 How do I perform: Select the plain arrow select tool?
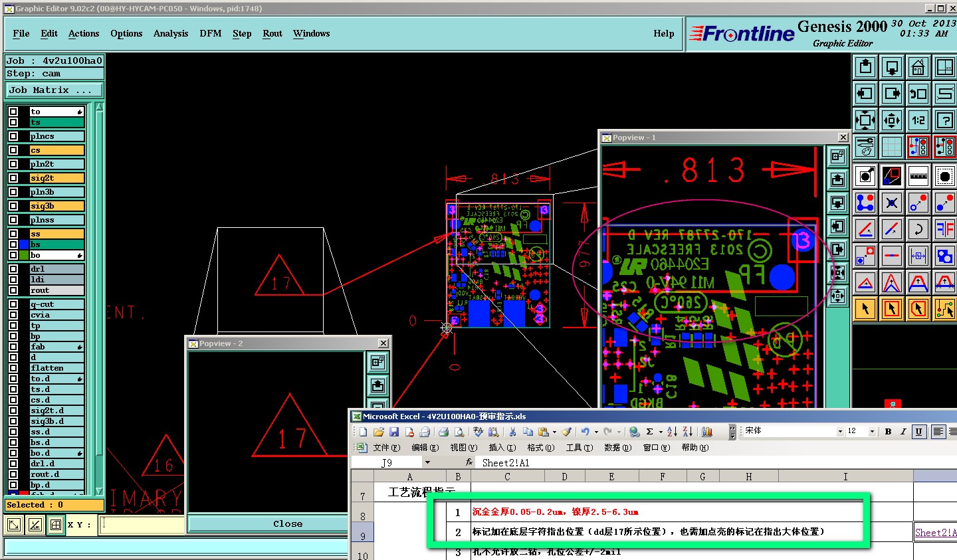coord(865,309)
